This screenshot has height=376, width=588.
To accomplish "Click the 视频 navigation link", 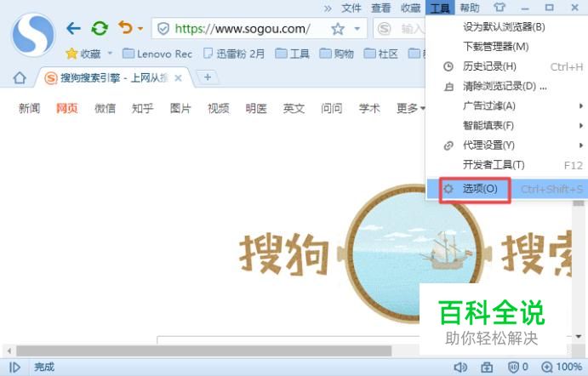I will [218, 108].
